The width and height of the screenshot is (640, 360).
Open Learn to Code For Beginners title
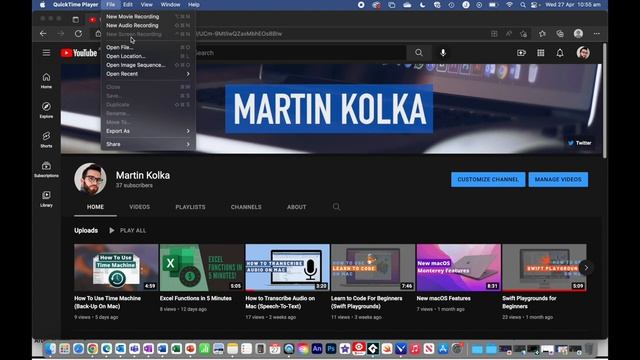tap(367, 302)
